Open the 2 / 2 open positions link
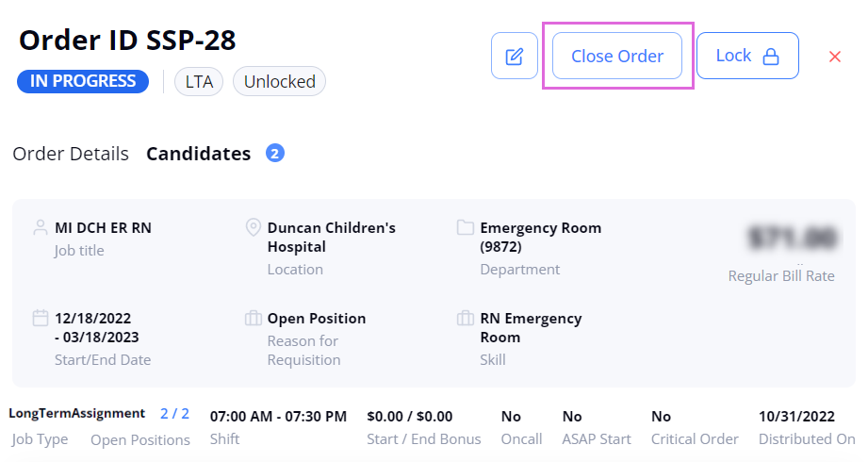This screenshot has width=868, height=462. pos(174,414)
